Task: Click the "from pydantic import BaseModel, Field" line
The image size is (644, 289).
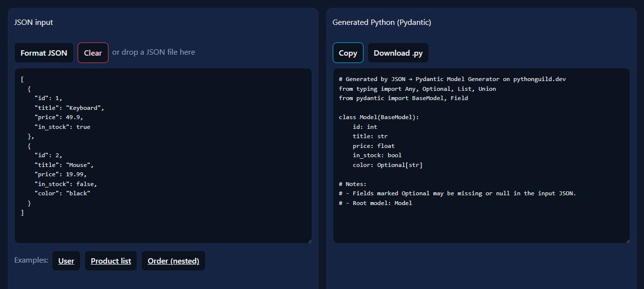Action: 404,98
